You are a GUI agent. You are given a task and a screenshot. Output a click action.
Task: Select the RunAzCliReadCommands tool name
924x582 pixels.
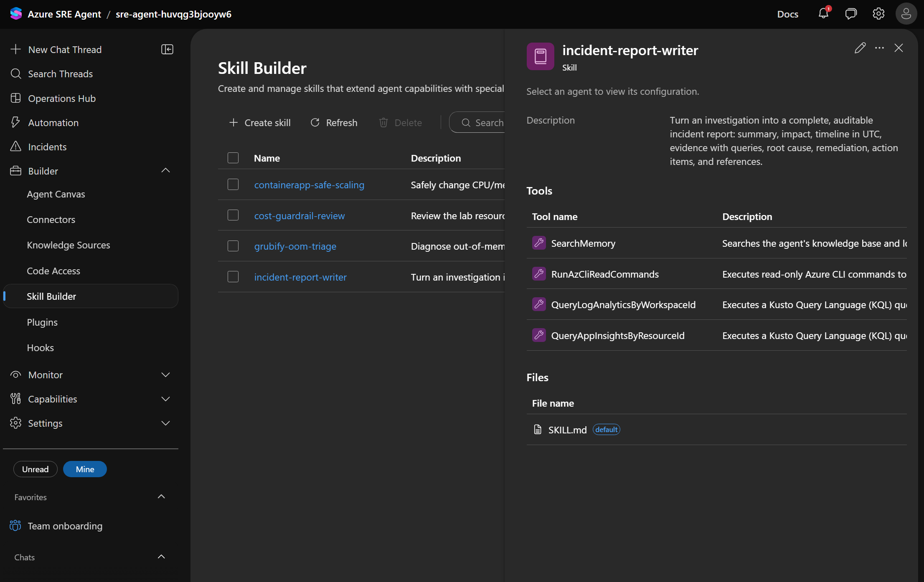click(605, 274)
